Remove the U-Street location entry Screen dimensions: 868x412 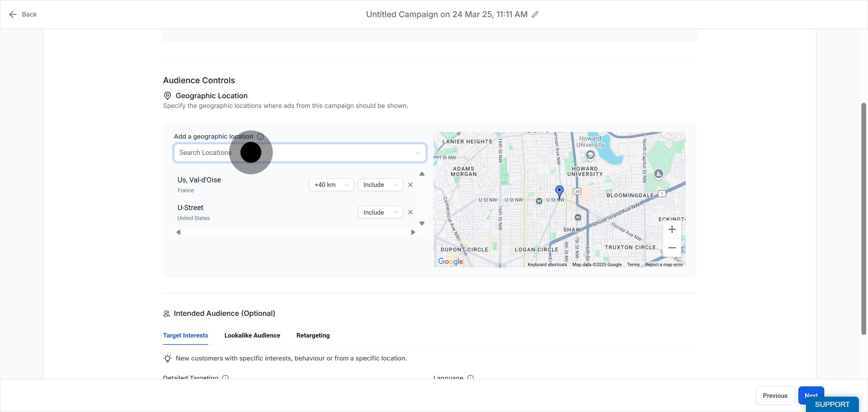[410, 212]
